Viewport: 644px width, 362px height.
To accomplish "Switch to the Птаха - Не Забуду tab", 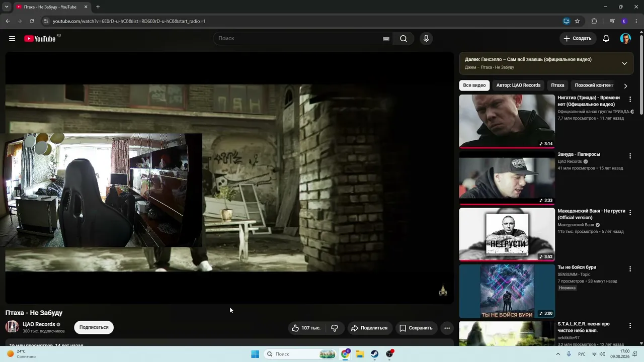I will [x=50, y=7].
